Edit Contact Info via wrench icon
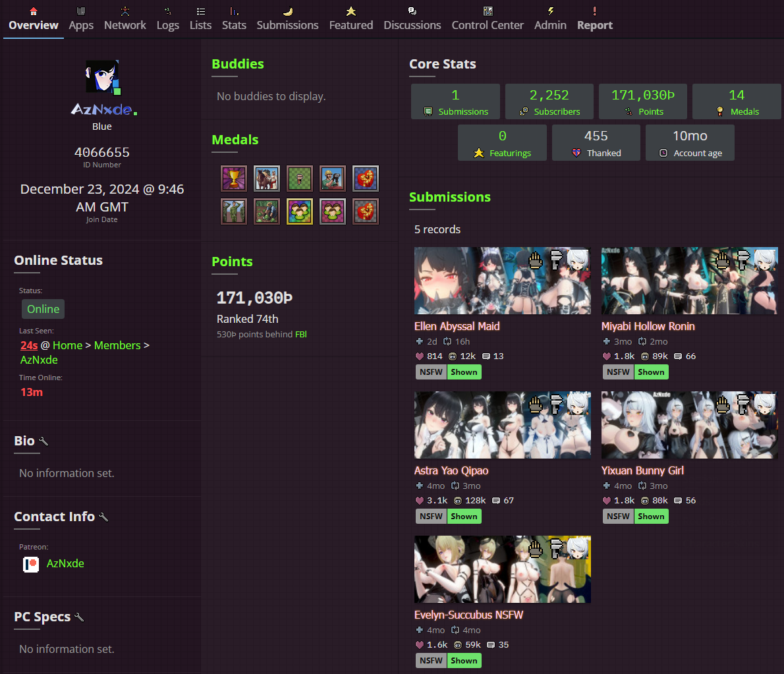The height and width of the screenshot is (674, 784). tap(103, 517)
